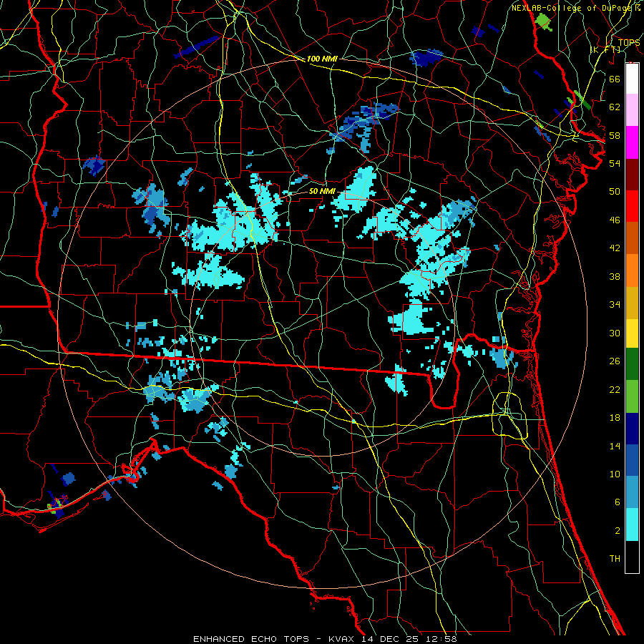The height and width of the screenshot is (644, 644).
Task: Click the '14' legend value
Action: [x=615, y=446]
